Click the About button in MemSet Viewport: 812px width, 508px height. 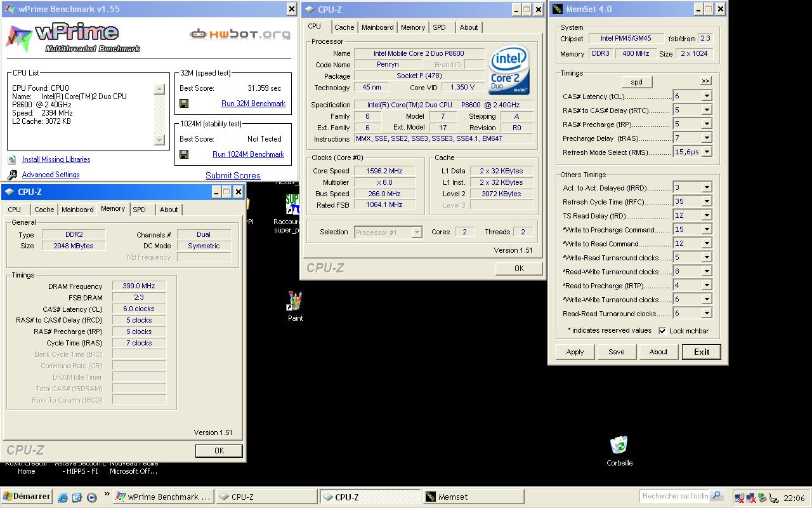tap(658, 352)
